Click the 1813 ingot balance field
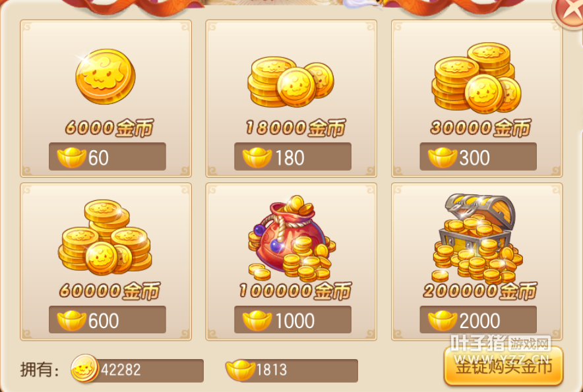Image resolution: width=583 pixels, height=392 pixels. 292,370
